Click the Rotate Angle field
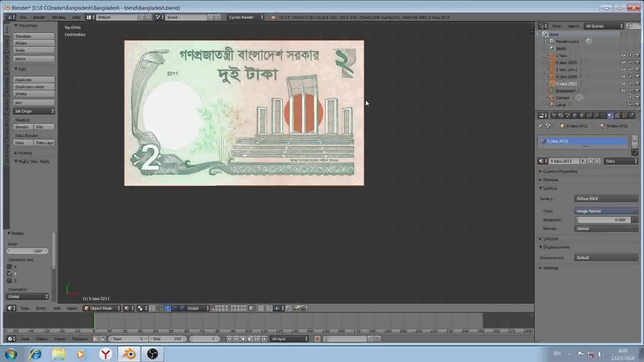The image size is (644, 362). 28,251
